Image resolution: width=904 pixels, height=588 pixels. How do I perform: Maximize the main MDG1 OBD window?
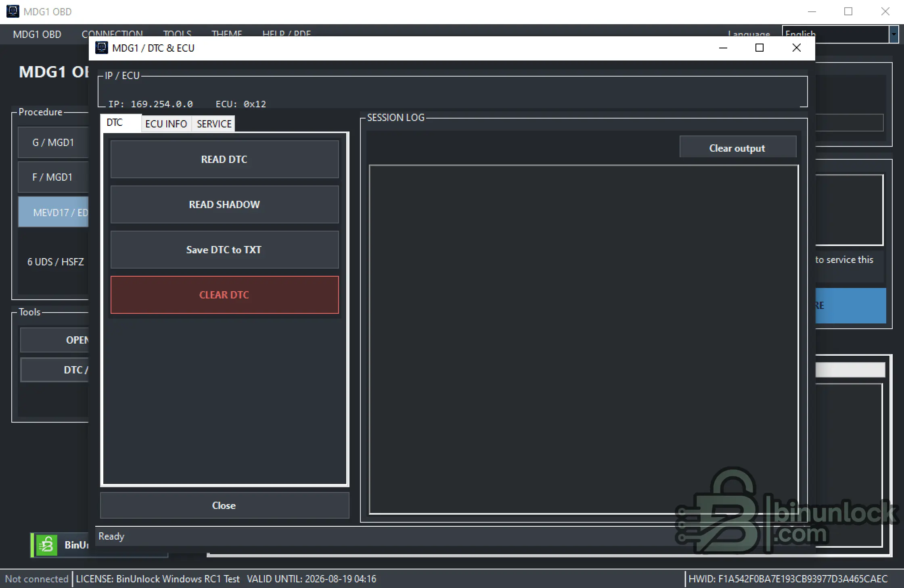[848, 12]
